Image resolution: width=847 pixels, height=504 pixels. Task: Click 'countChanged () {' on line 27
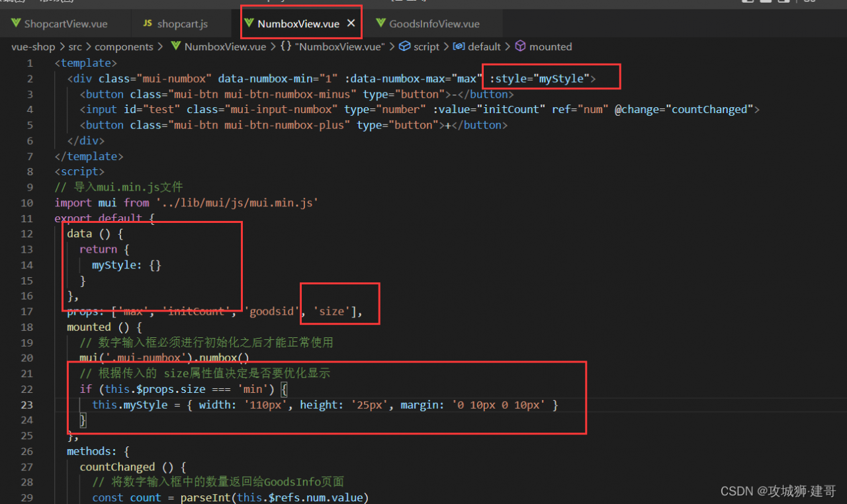[x=133, y=467]
